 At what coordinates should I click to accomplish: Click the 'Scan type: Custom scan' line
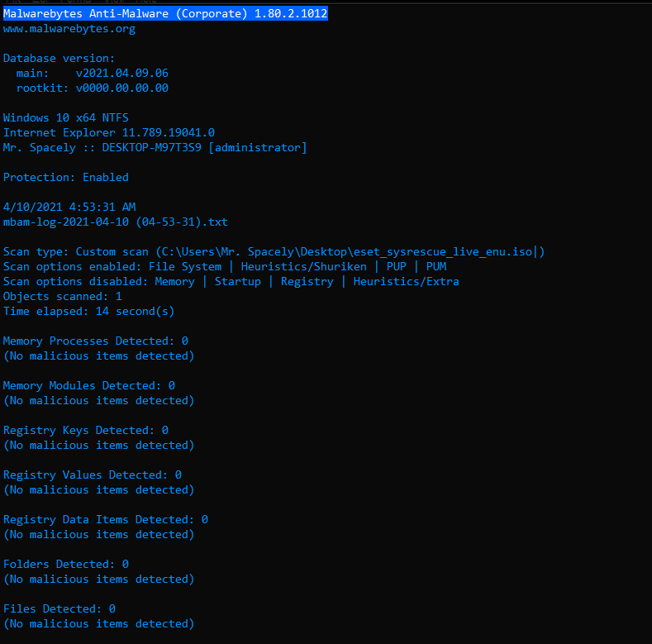pos(274,251)
